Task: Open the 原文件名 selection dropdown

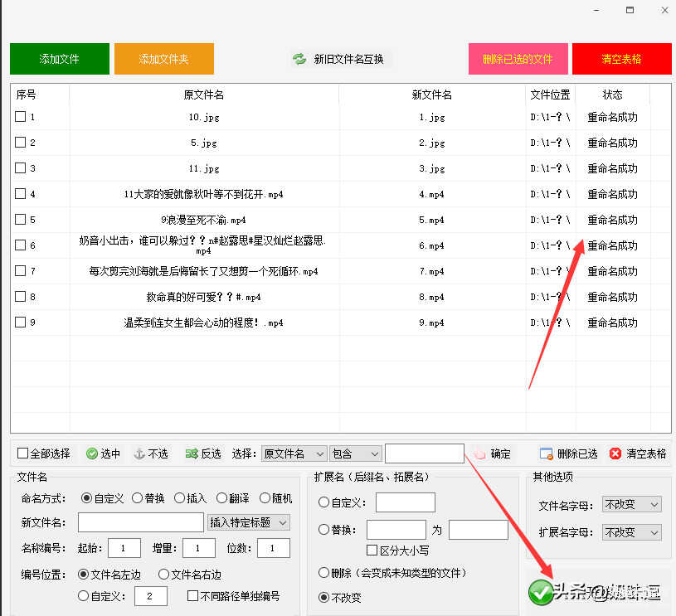Action: (294, 454)
